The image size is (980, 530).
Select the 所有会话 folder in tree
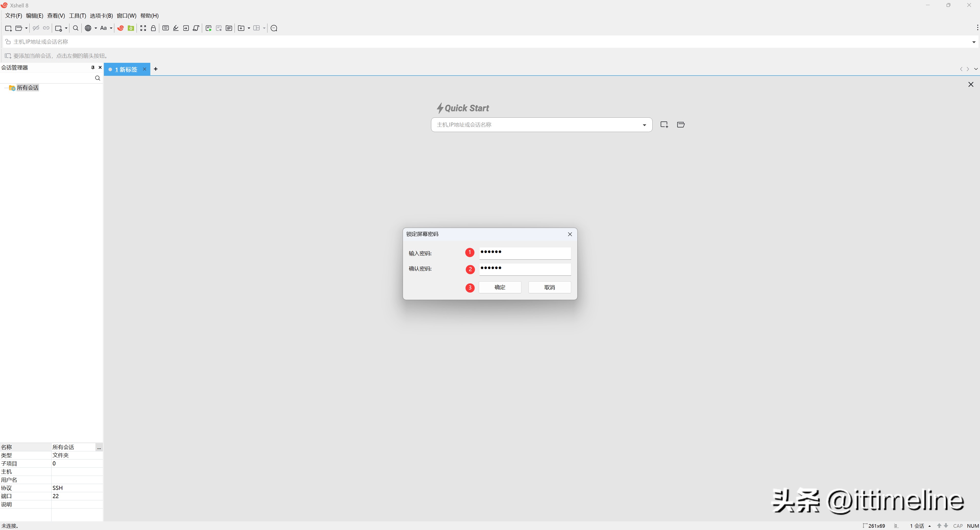[x=27, y=88]
